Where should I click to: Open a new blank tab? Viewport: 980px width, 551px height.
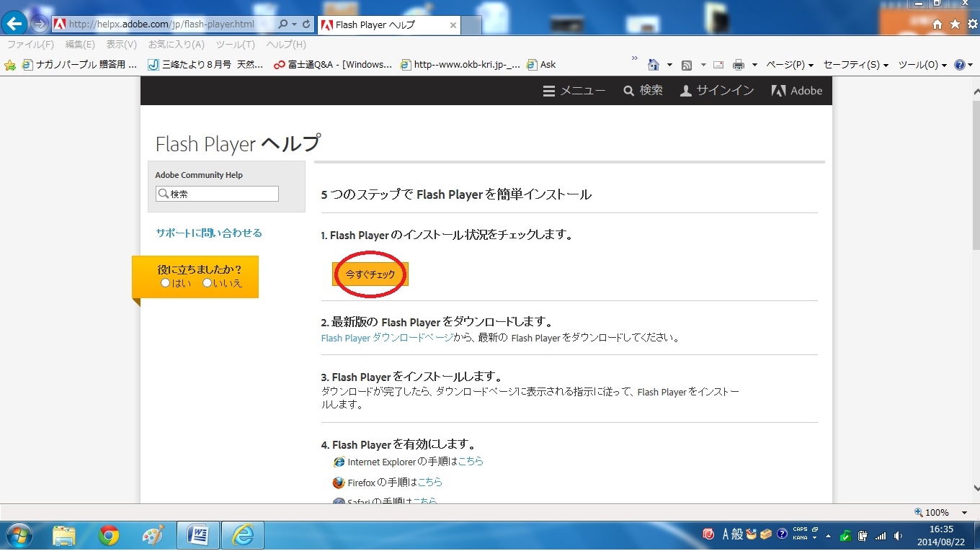click(x=472, y=25)
